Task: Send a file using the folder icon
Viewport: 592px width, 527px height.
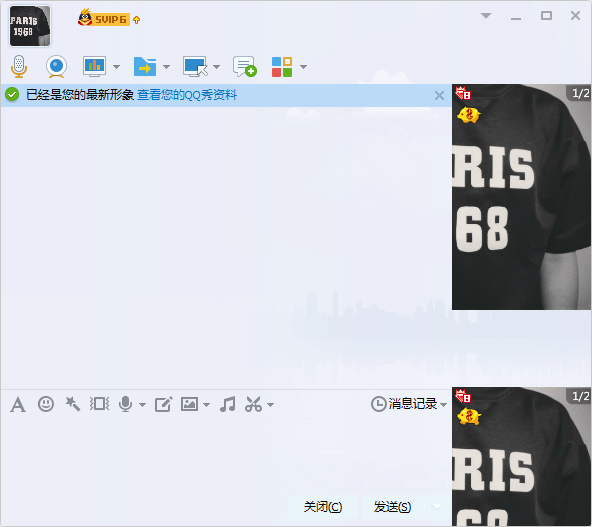Action: coord(145,67)
